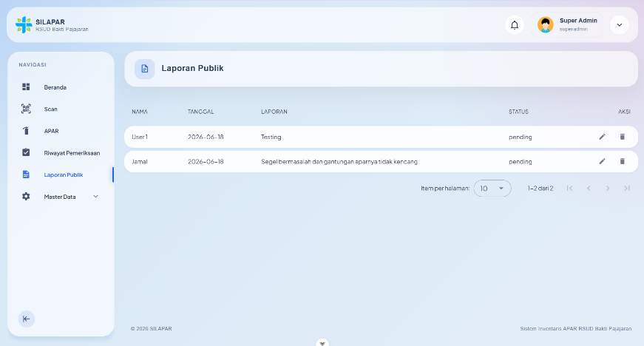
Task: Click the Master Data gear icon
Action: tap(26, 196)
